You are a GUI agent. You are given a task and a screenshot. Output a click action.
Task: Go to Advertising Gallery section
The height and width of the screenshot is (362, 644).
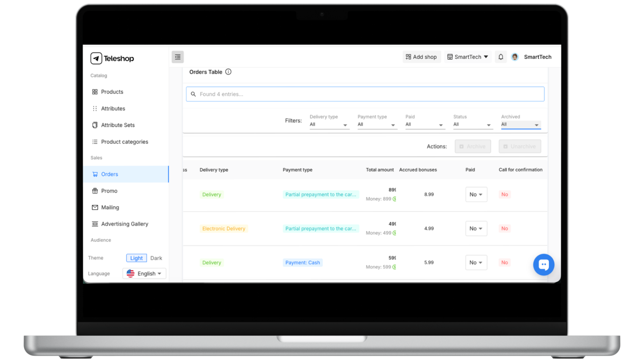(x=124, y=224)
